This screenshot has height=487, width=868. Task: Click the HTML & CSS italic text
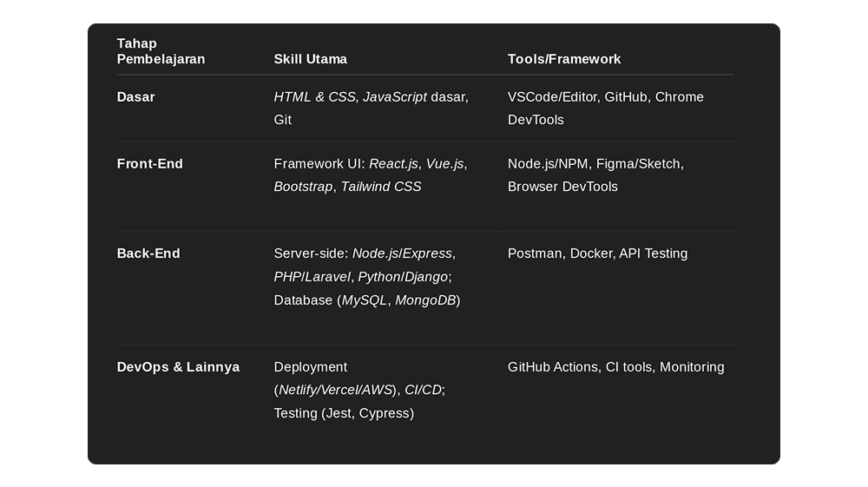(x=314, y=97)
